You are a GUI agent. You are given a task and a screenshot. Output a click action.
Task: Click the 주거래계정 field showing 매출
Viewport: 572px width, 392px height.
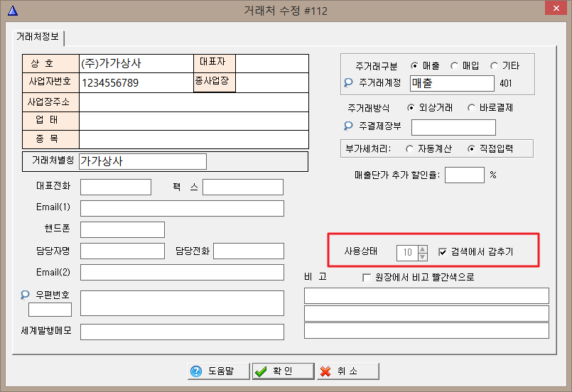(x=453, y=84)
